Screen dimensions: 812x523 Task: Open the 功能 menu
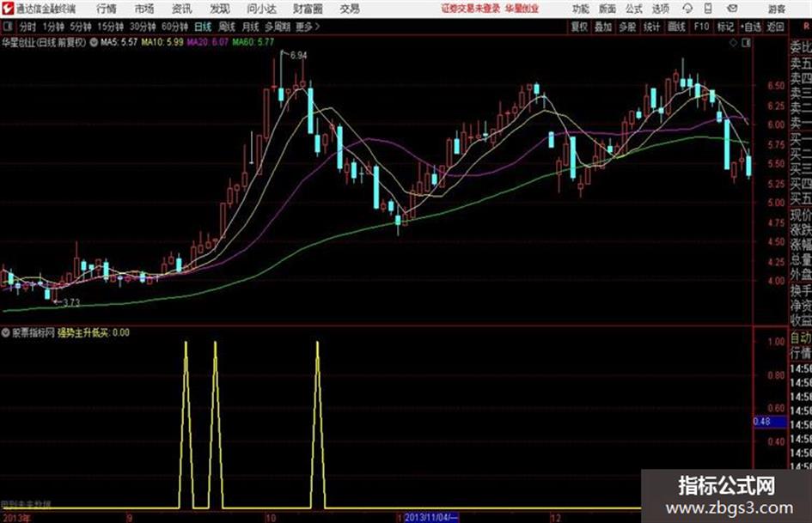[581, 9]
